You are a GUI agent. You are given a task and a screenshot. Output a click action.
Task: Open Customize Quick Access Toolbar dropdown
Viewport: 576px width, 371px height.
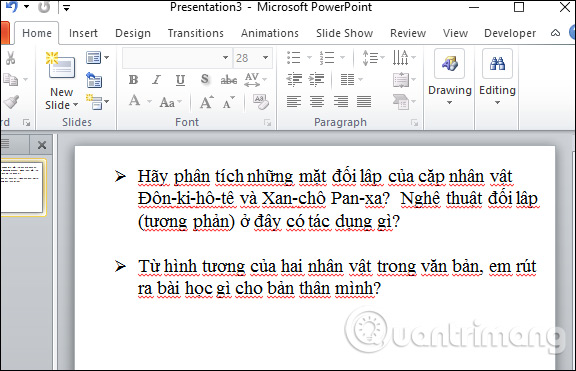coord(66,7)
